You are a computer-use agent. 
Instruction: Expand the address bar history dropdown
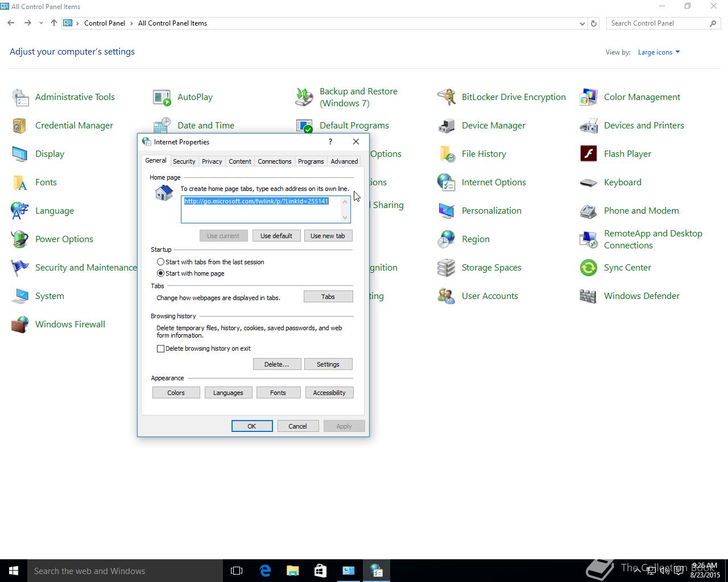[x=582, y=23]
